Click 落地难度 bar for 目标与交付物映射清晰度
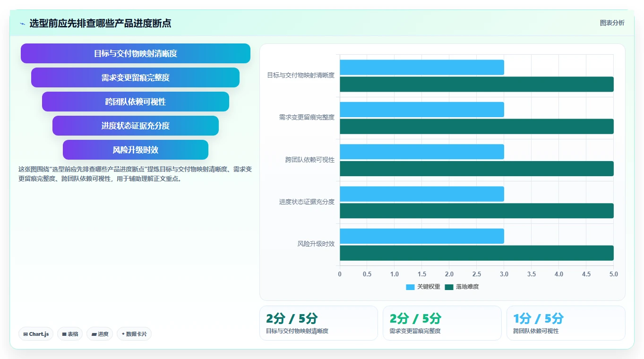 point(477,84)
